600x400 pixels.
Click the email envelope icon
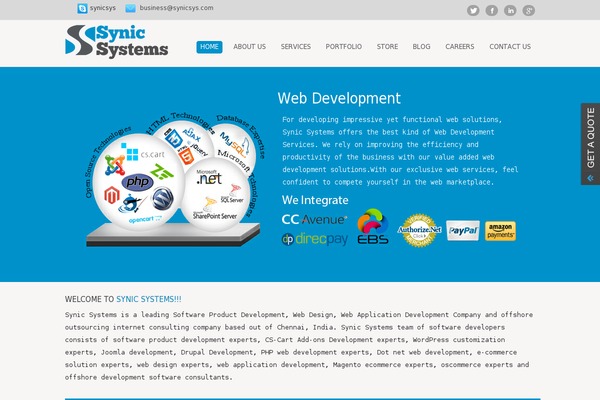[130, 8]
